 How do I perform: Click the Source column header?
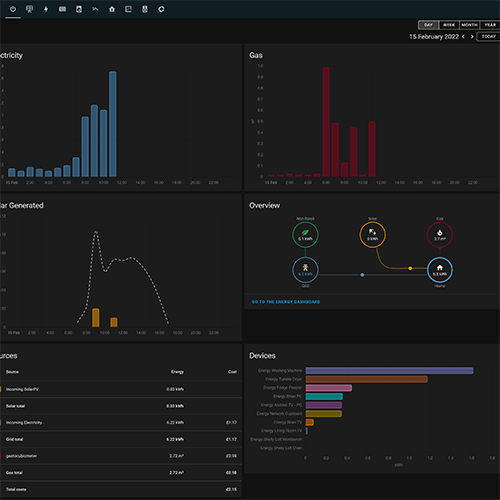point(12,372)
